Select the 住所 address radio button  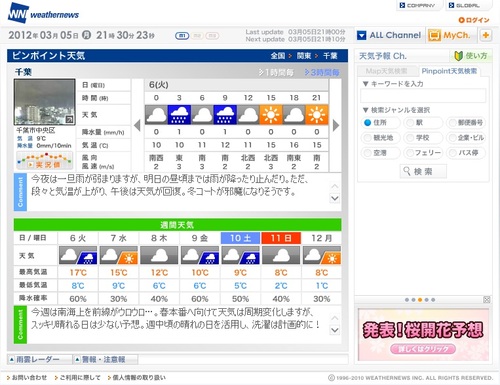pyautogui.click(x=368, y=123)
